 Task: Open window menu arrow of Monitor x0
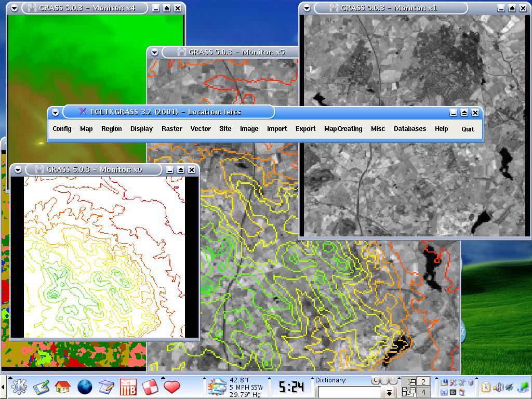pos(18,170)
